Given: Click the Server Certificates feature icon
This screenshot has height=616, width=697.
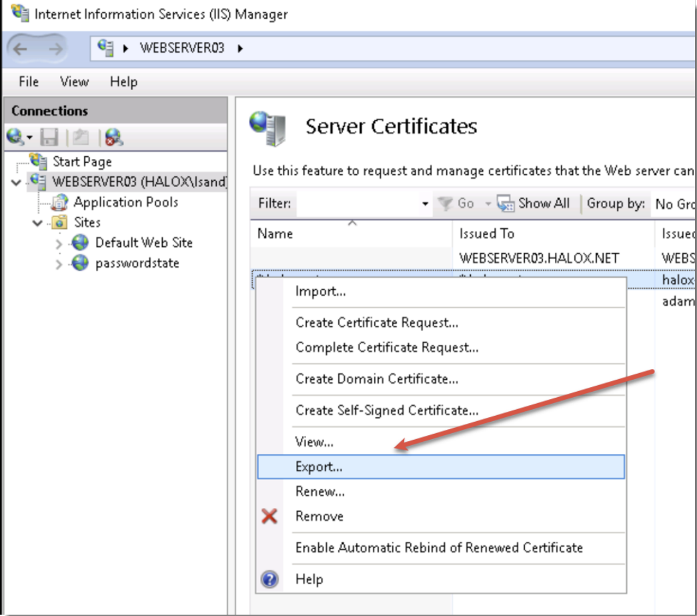Looking at the screenshot, I should coord(268,129).
